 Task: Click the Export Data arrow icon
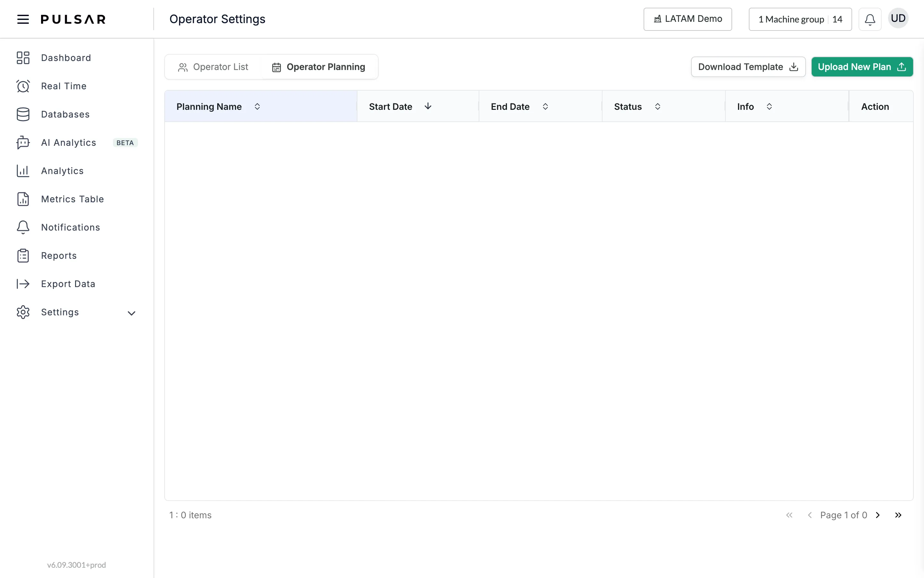tap(23, 284)
